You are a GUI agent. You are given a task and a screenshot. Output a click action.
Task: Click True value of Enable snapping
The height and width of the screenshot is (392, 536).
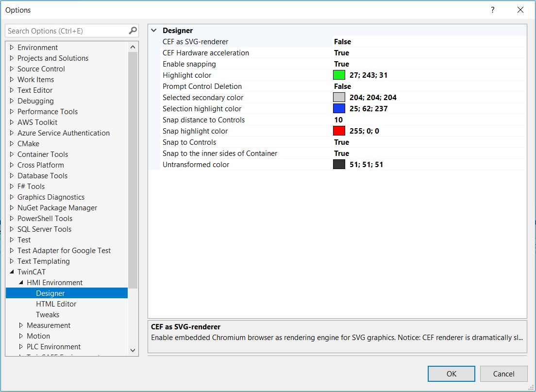coord(341,64)
